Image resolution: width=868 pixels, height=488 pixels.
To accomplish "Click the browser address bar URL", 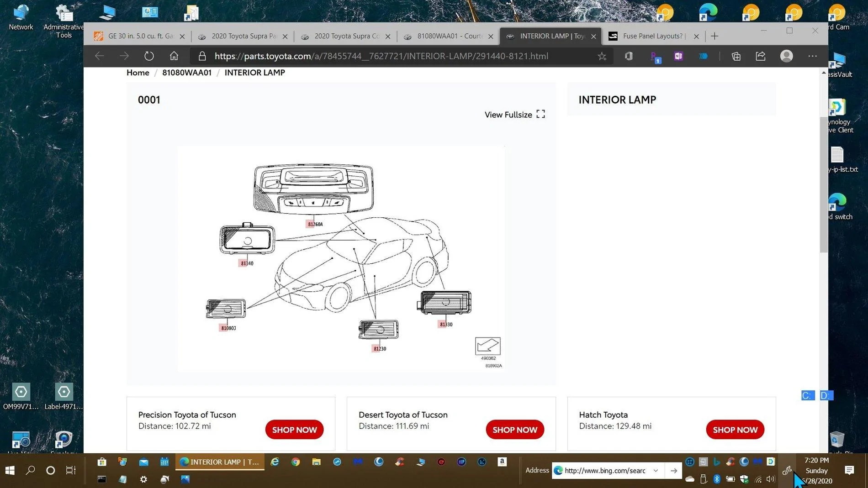I will click(x=381, y=56).
